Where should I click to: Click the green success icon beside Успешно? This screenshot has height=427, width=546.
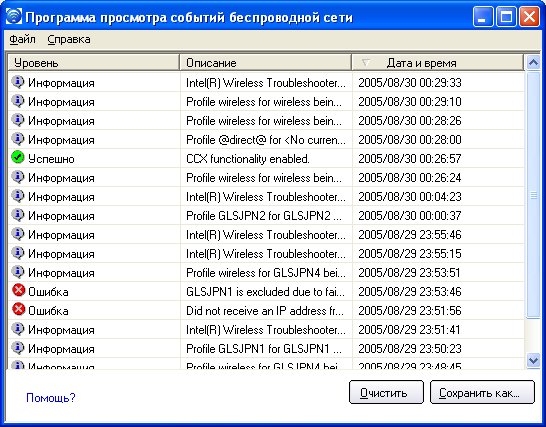18,157
